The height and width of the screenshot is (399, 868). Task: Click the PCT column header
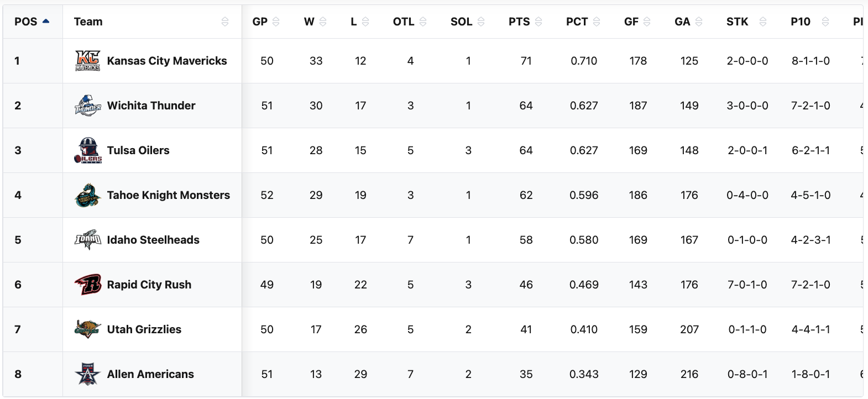(577, 22)
